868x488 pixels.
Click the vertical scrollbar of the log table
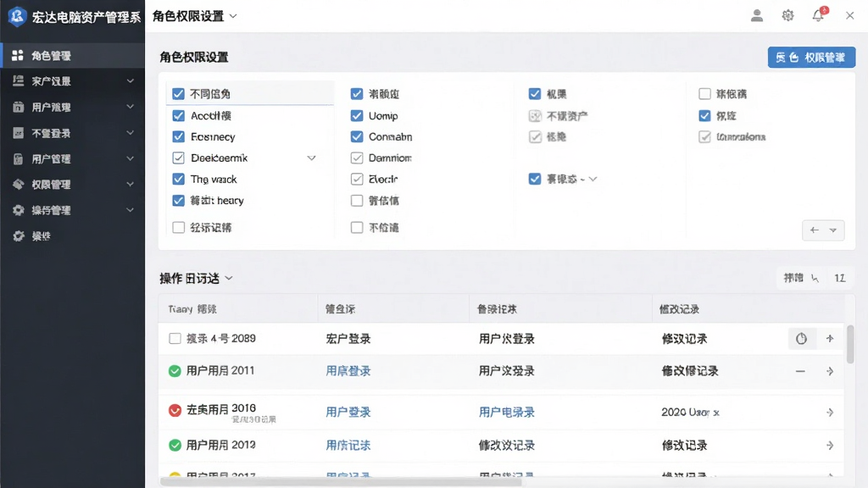pyautogui.click(x=850, y=344)
